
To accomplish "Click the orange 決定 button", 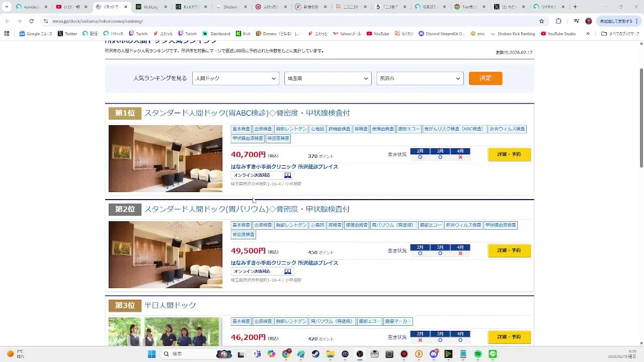I will tap(486, 78).
